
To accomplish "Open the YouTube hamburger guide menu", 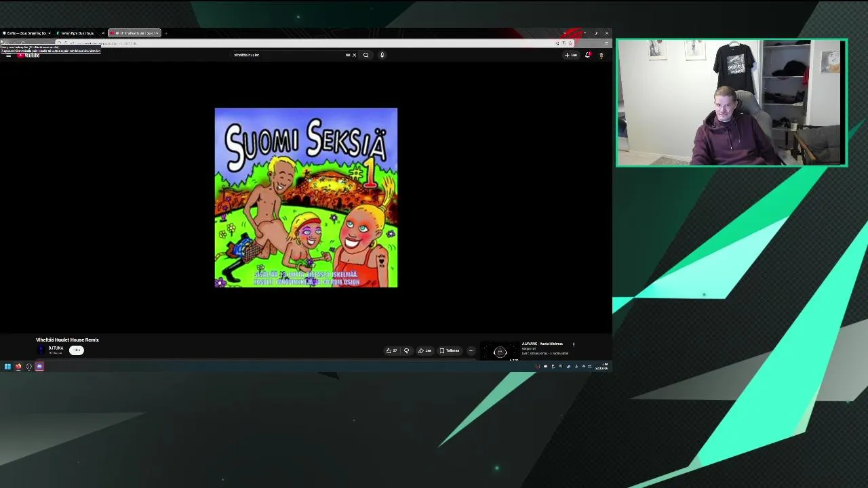I will click(x=8, y=55).
